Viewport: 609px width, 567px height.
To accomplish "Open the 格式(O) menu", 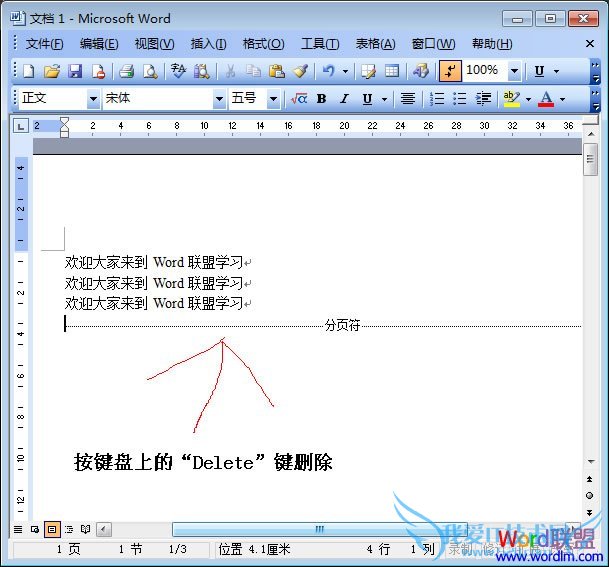I will [263, 44].
